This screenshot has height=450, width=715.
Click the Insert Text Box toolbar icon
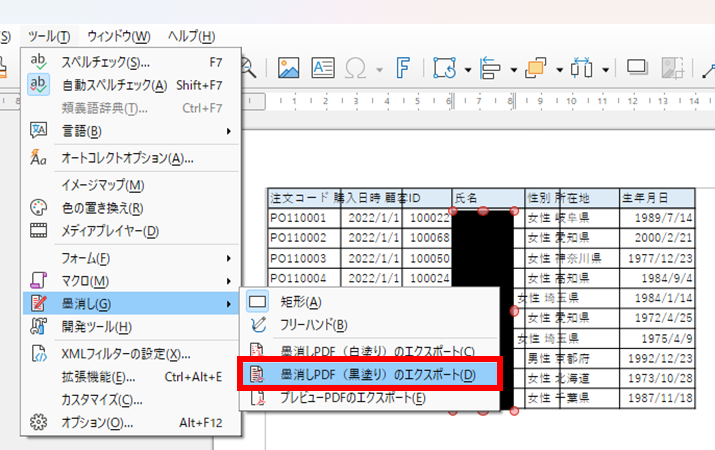[322, 69]
